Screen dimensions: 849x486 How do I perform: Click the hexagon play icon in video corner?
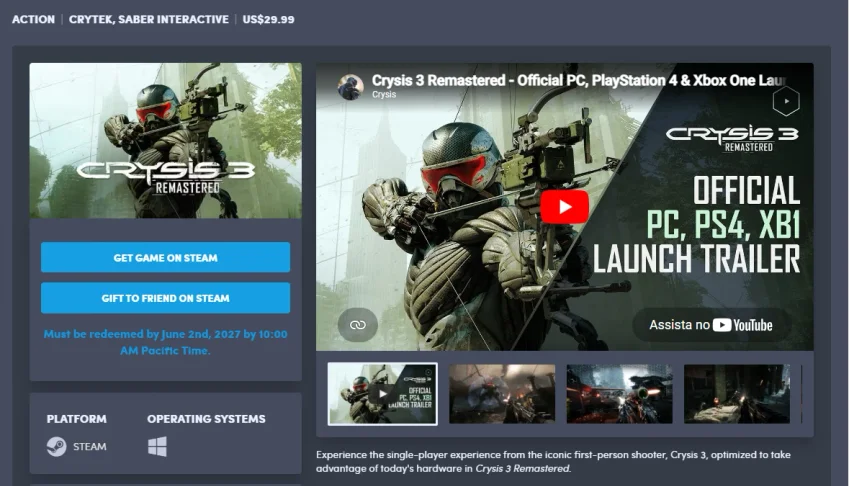[786, 101]
